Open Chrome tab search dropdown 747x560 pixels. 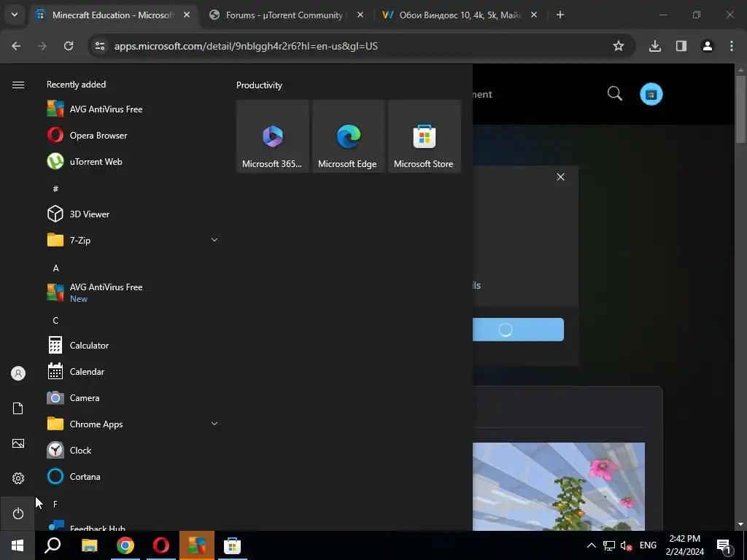15,15
